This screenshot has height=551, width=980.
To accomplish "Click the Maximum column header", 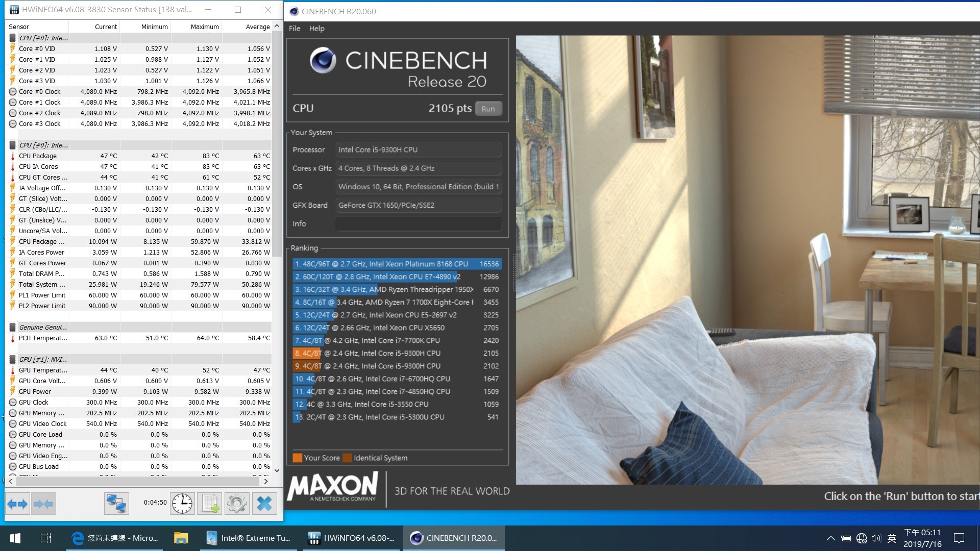I will click(197, 27).
